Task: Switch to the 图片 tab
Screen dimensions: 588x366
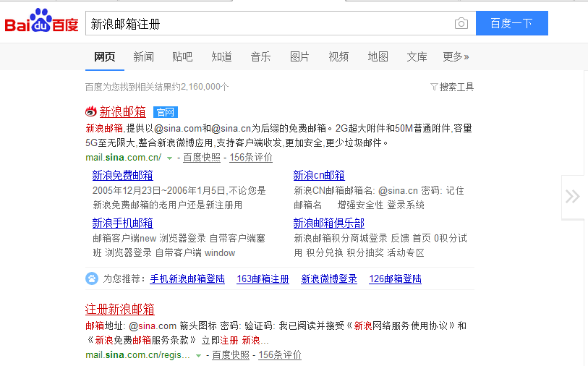Action: tap(299, 56)
